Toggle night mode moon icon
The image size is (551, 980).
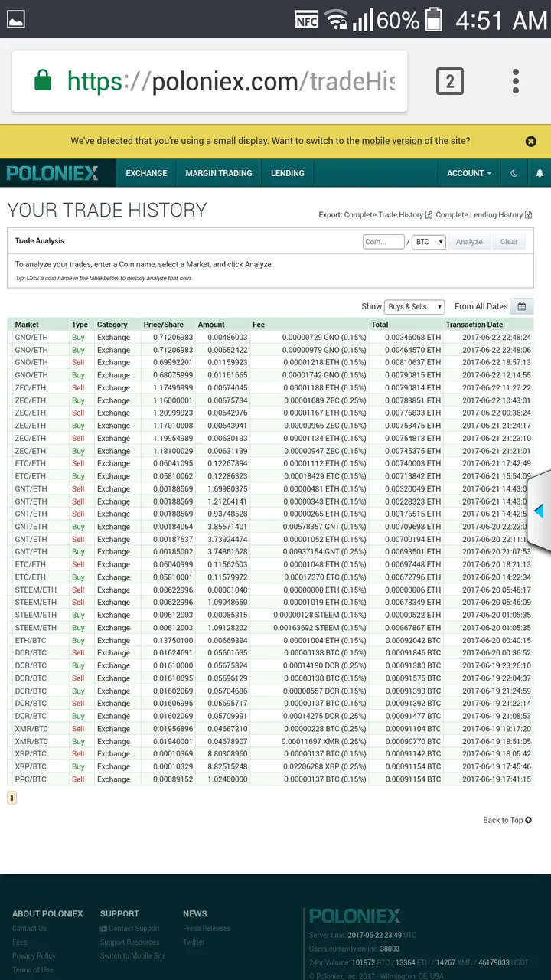(514, 173)
